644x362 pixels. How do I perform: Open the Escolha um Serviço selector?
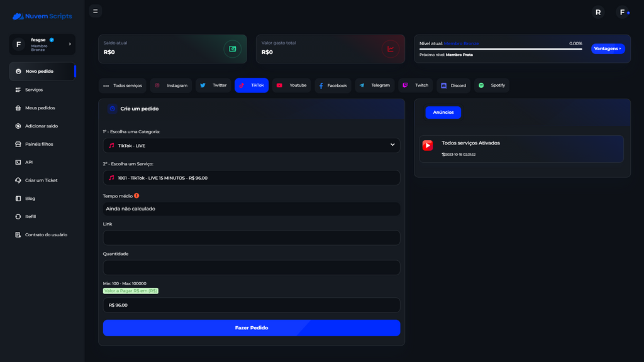click(251, 178)
